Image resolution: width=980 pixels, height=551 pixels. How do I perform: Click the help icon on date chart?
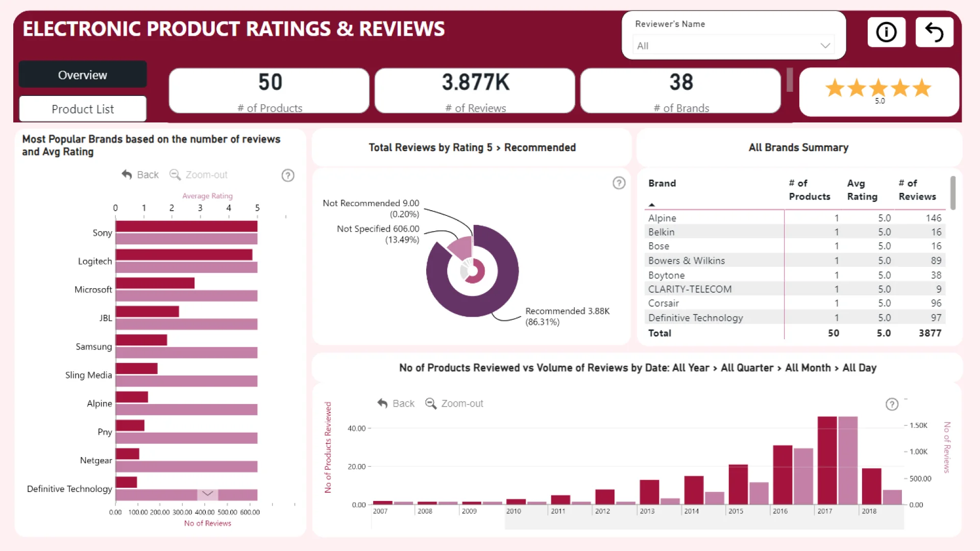point(892,405)
